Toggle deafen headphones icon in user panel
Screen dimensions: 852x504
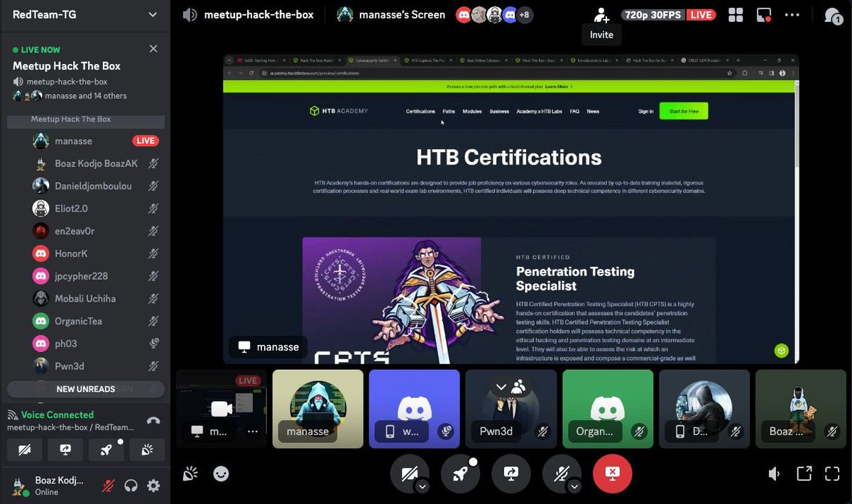[x=131, y=486]
